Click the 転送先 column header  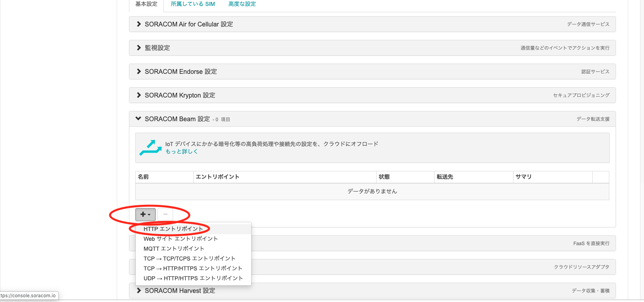[x=474, y=177]
